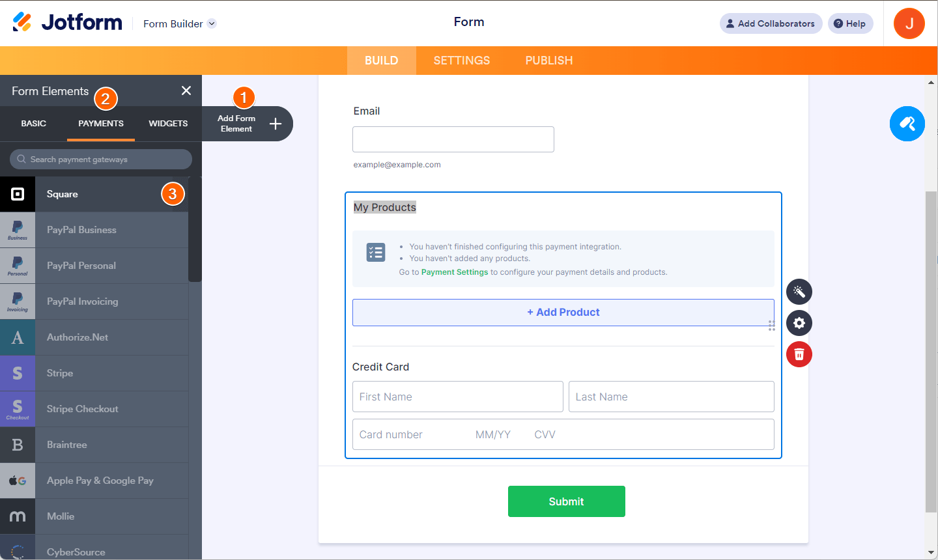Screen dimensions: 938x560
Task: Click the CVV field
Action: click(x=545, y=434)
